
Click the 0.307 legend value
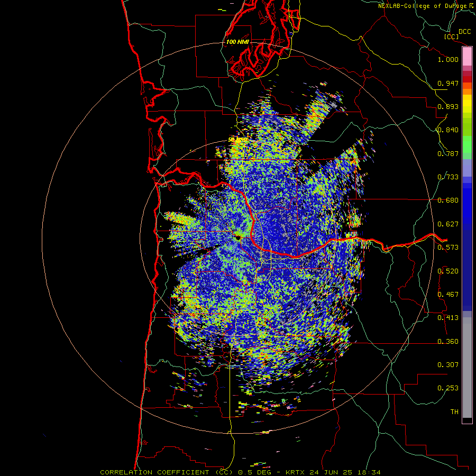(448, 365)
